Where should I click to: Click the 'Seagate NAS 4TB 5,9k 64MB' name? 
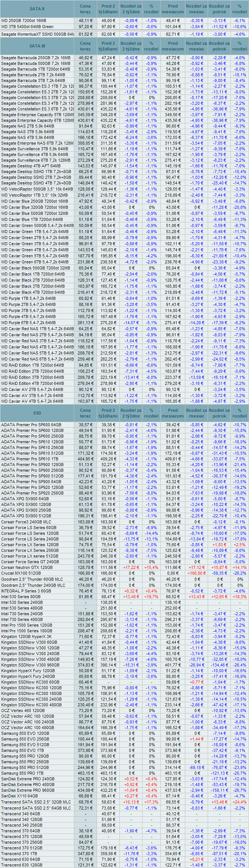[28, 137]
